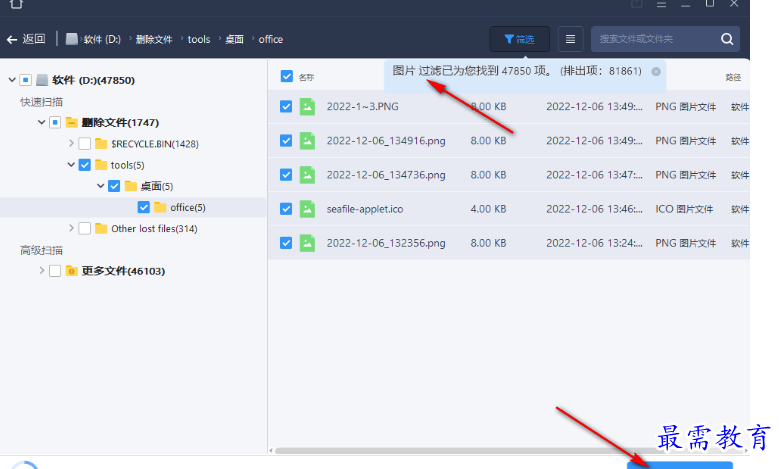Select the office(5) folder
Viewport: 779px width, 469px height.
pyautogui.click(x=188, y=207)
